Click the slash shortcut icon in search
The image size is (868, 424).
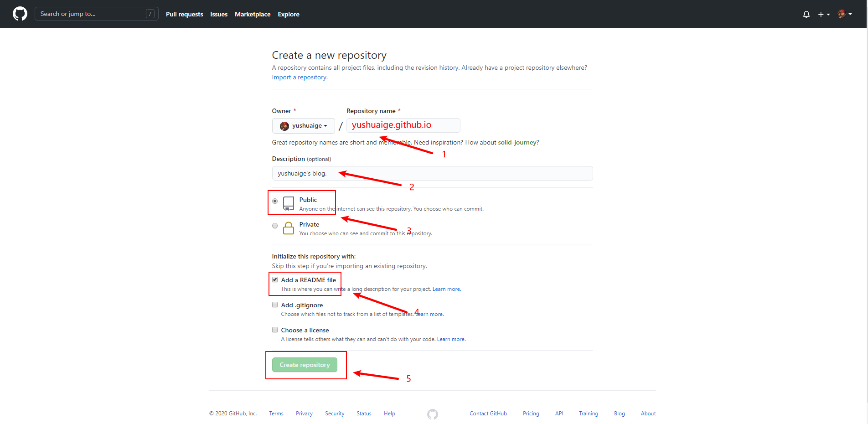150,14
